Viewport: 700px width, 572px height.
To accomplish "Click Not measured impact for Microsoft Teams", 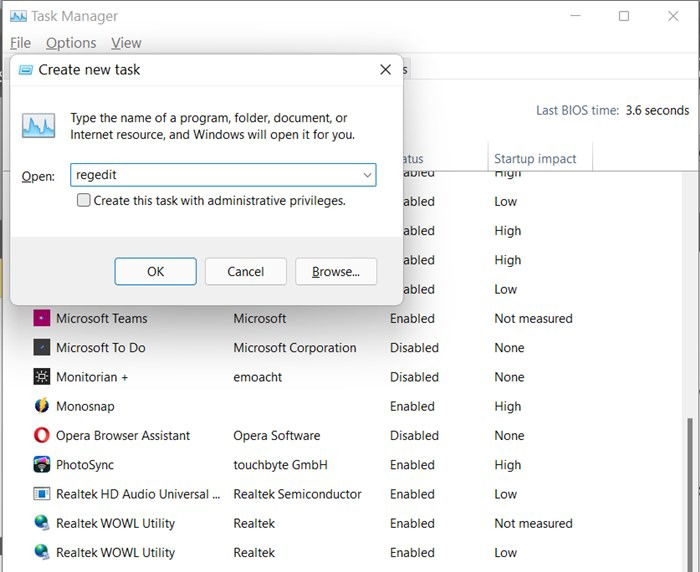I will tap(533, 318).
